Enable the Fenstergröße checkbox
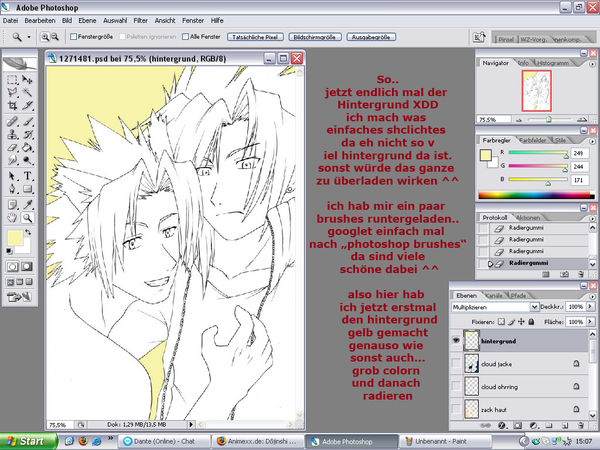This screenshot has width=600, height=450. [73, 37]
